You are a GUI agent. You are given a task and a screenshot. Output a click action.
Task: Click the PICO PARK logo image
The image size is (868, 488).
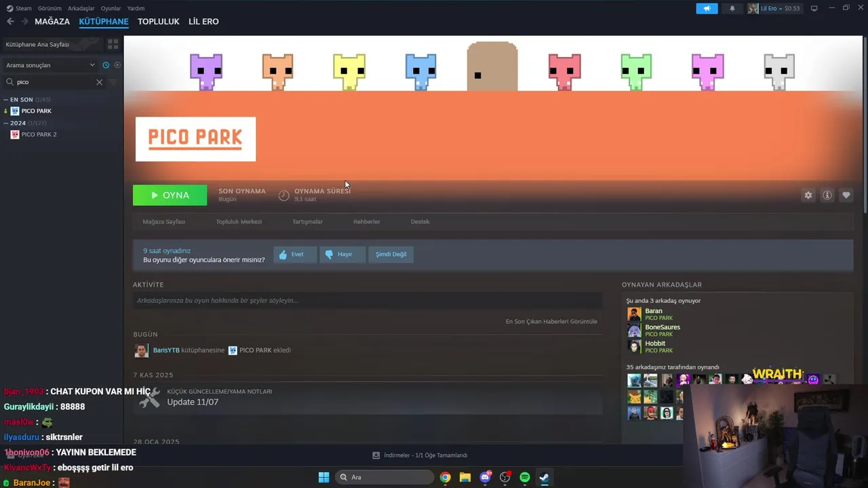(x=195, y=139)
